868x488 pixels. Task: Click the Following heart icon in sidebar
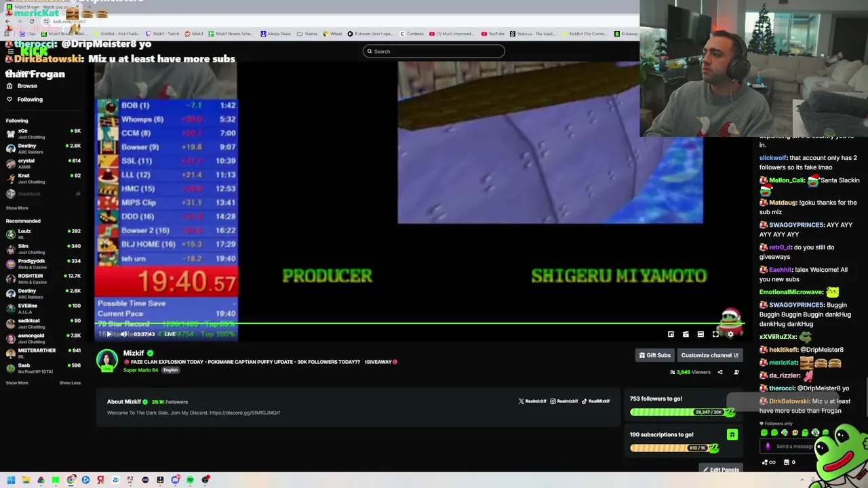coord(9,100)
